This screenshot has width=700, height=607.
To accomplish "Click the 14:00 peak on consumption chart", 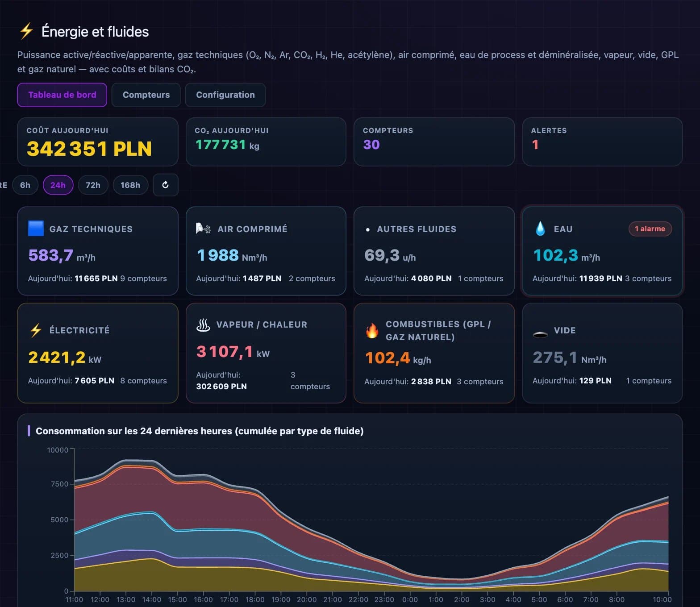I will pyautogui.click(x=152, y=460).
